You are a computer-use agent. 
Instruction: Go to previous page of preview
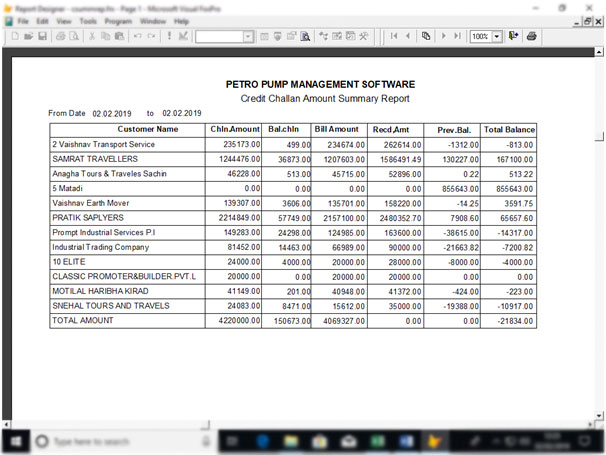point(408,36)
